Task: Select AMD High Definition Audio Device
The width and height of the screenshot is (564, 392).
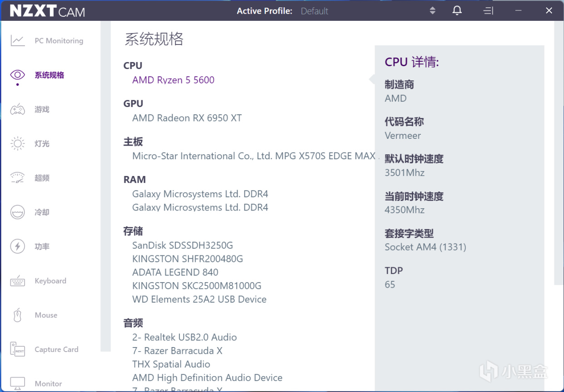Action: 207,378
